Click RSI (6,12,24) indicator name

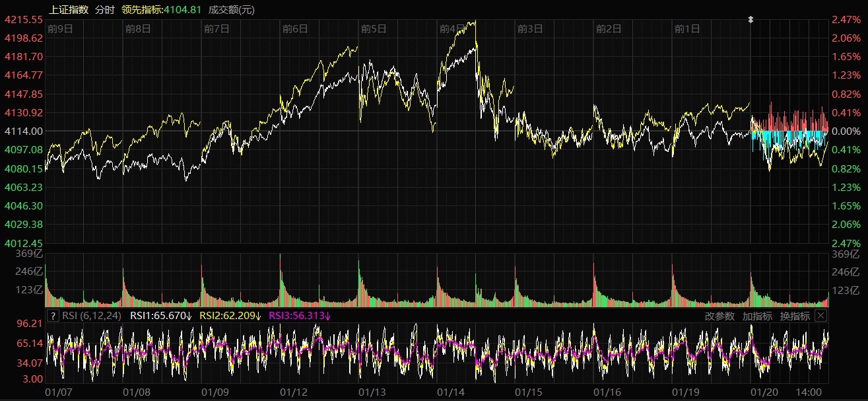[x=92, y=316]
